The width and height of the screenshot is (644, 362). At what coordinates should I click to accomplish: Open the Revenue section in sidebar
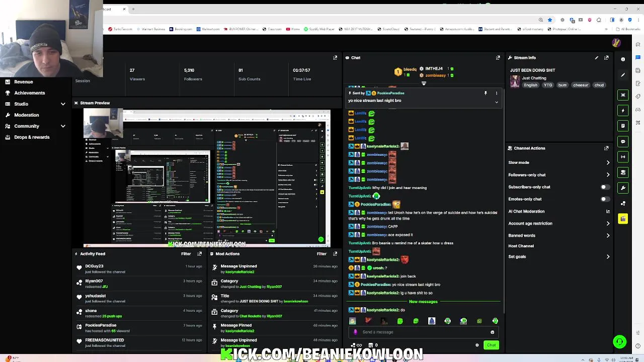tap(24, 81)
